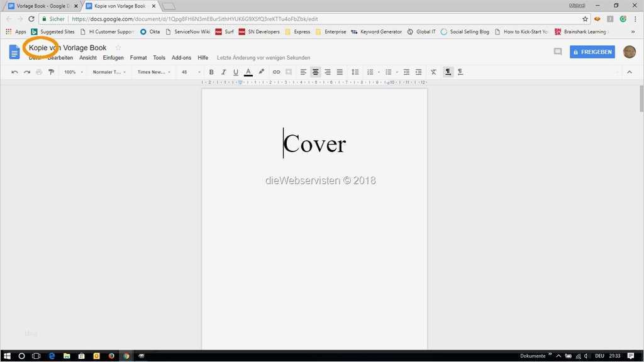This screenshot has width=644, height=362.
Task: Click the browser address bar URL
Action: 195,19
